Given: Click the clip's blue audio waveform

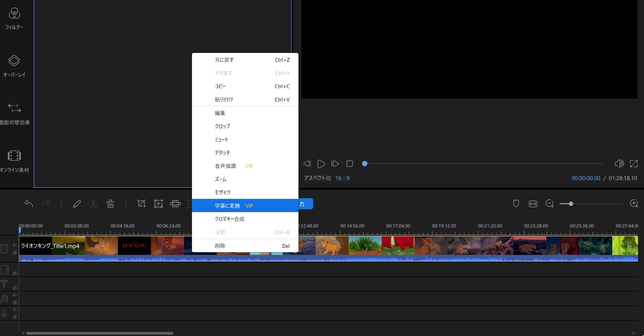Looking at the screenshot, I should 328,258.
